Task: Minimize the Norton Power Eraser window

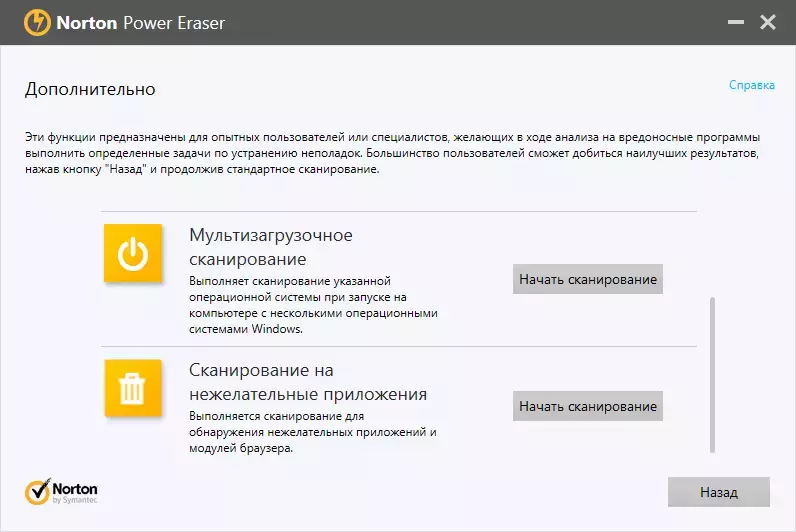Action: coord(736,22)
